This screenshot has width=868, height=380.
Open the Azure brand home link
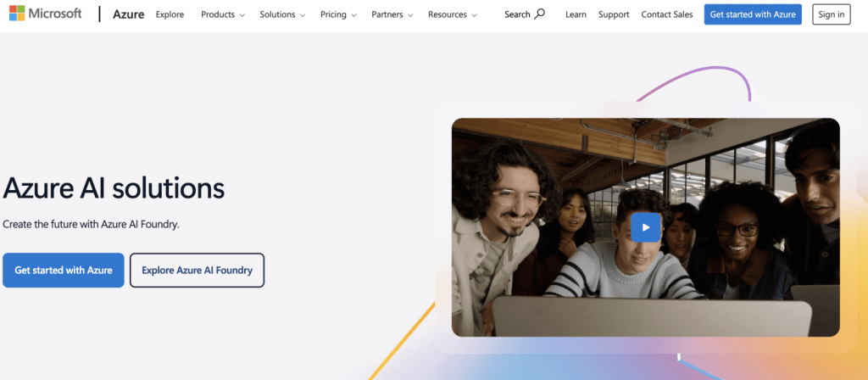127,14
